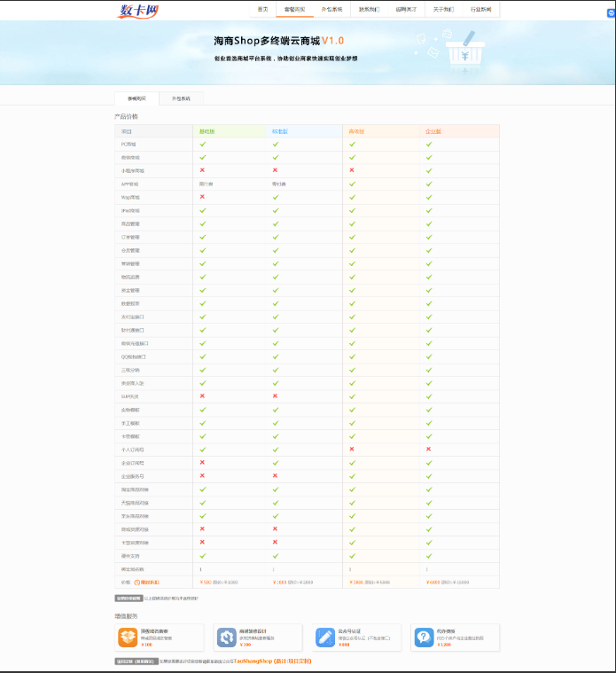Click the 产品价格 section heading
The height and width of the screenshot is (673, 616).
click(126, 117)
